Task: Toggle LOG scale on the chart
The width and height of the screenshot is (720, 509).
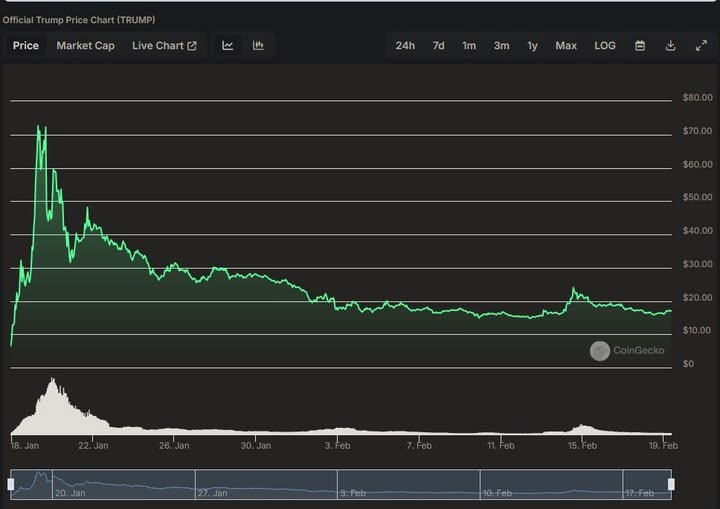Action: (x=605, y=45)
